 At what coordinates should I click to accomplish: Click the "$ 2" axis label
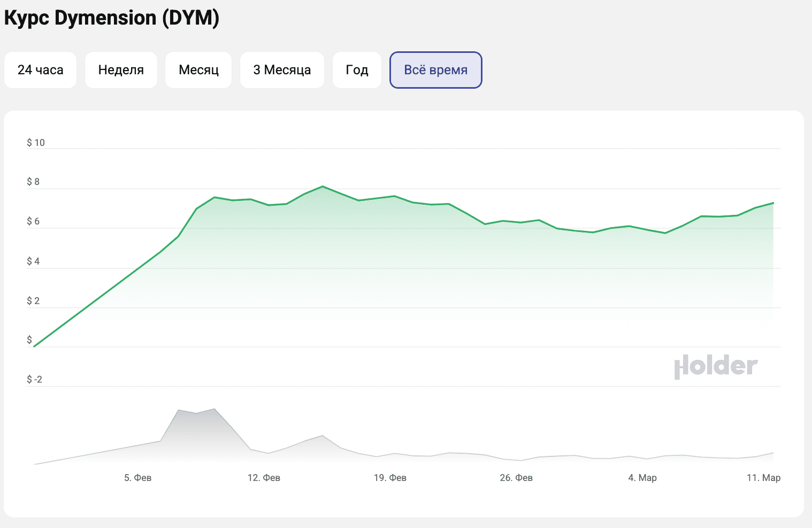[33, 301]
